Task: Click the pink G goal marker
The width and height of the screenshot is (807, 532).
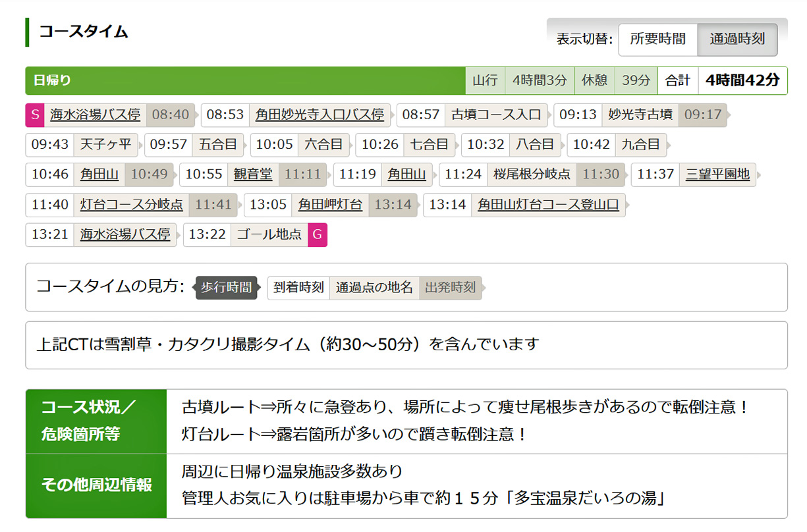Action: tap(318, 234)
